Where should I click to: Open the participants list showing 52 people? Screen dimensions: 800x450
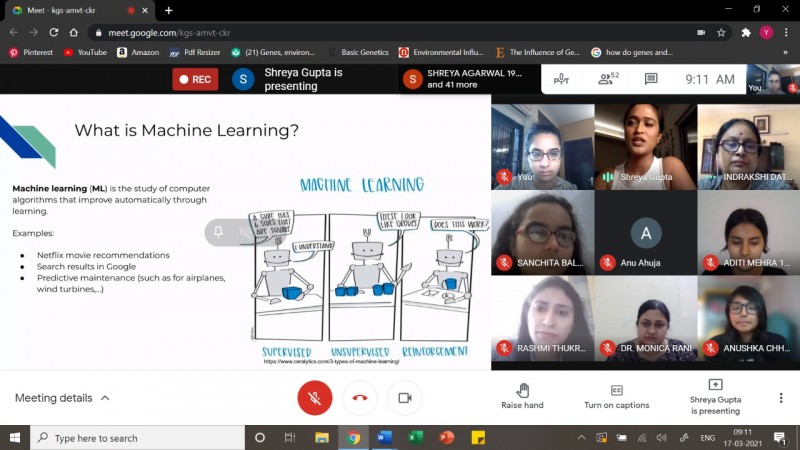click(608, 79)
